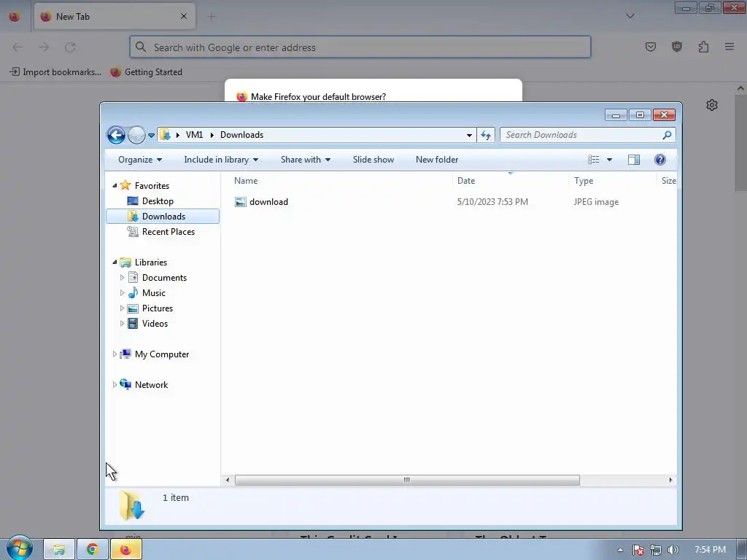
Task: Refresh the Downloads folder view
Action: tap(485, 135)
